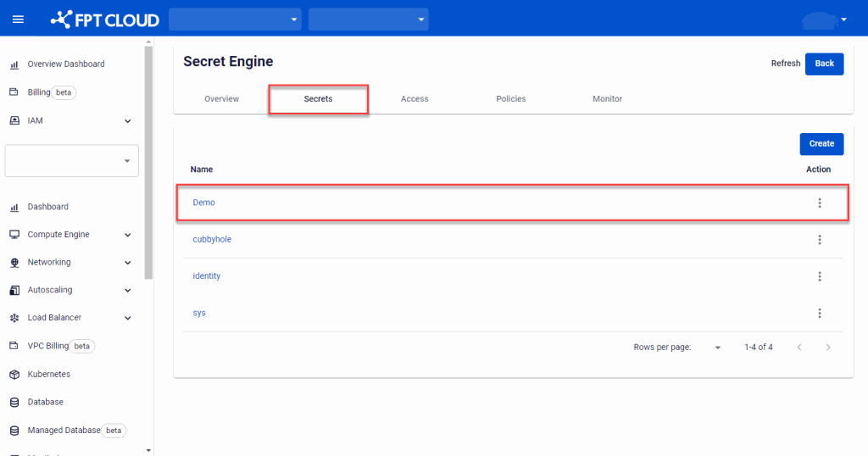868x456 pixels.
Task: Click the sidebar scroll down arrow
Action: pos(148,450)
